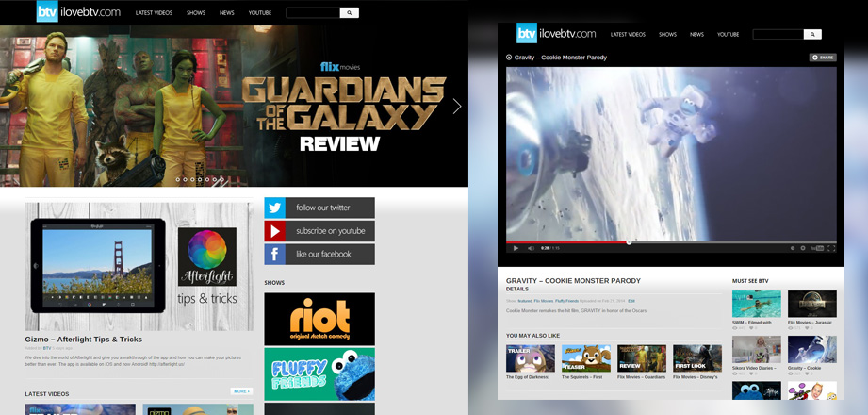Click the YouTube play icon in sidebar
This screenshot has height=415, width=868.
click(274, 231)
